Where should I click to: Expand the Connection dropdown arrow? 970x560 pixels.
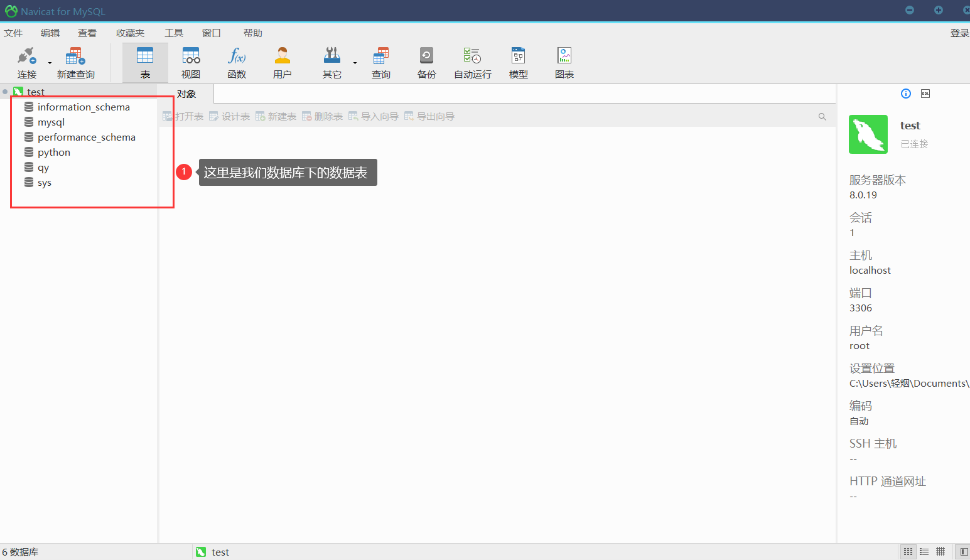pos(50,63)
